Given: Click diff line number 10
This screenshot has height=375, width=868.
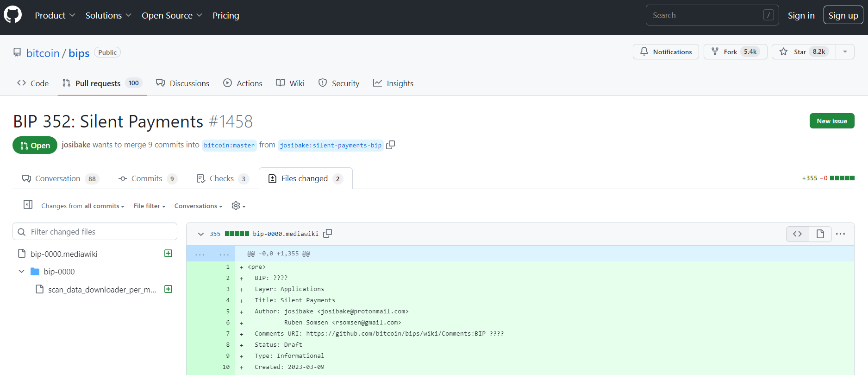Looking at the screenshot, I should coord(226,367).
